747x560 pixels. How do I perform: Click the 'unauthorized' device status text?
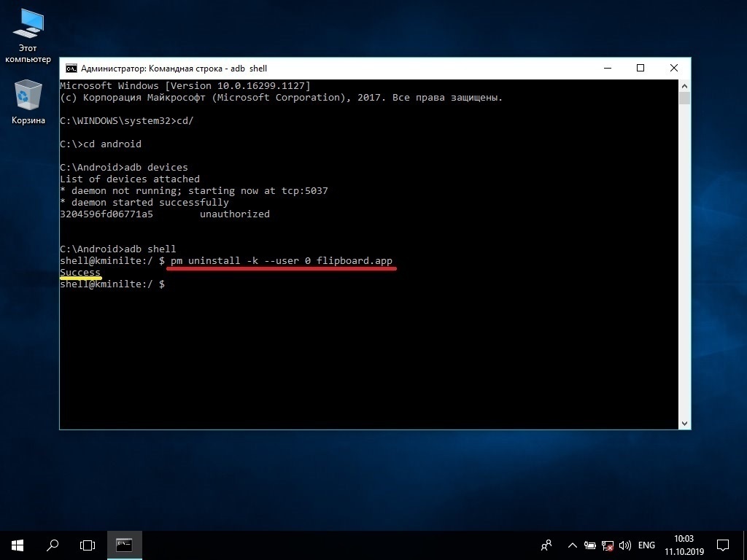235,214
